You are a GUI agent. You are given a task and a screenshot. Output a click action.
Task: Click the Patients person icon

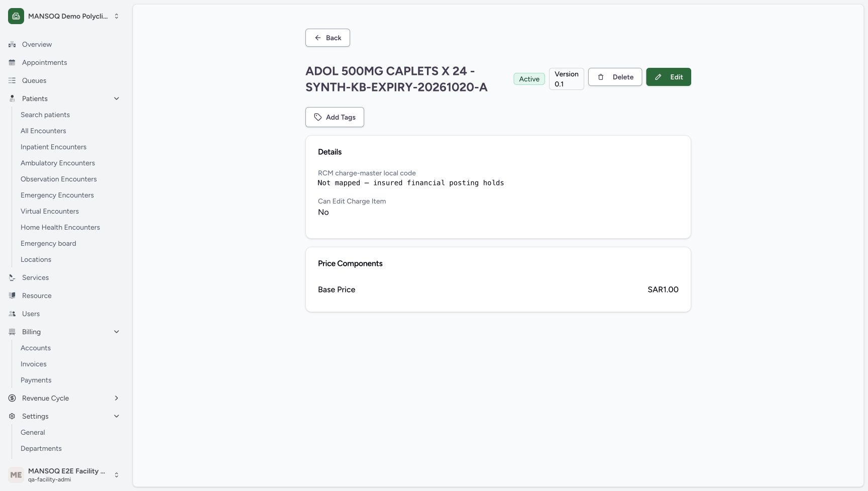(12, 99)
